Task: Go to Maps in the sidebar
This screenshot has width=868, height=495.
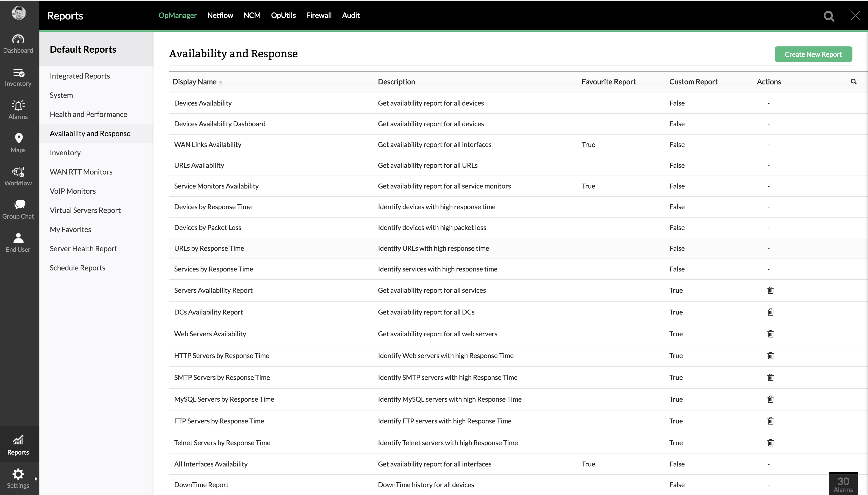Action: pos(18,143)
